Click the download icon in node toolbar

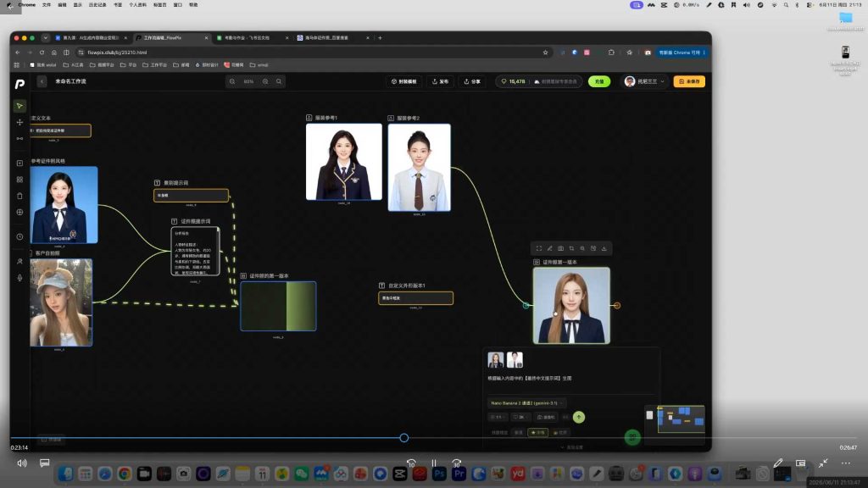coord(604,248)
